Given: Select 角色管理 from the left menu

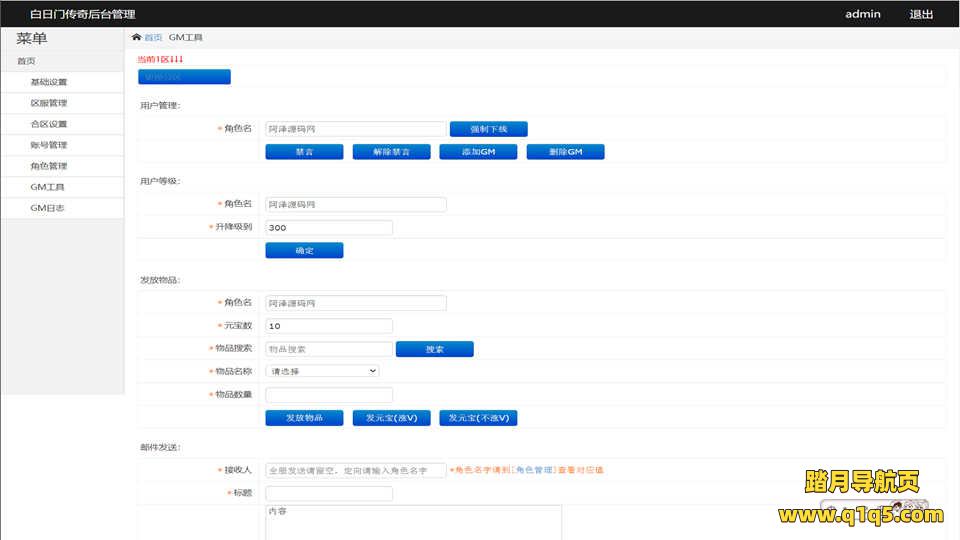Looking at the screenshot, I should [x=48, y=166].
